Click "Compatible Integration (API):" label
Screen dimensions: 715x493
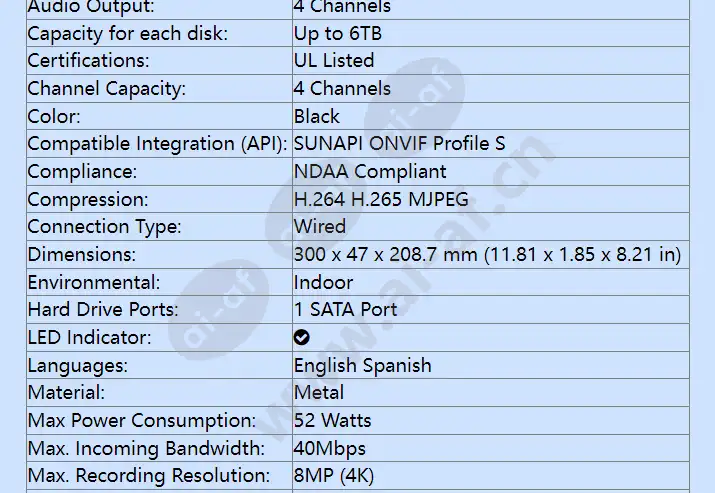[x=157, y=144]
